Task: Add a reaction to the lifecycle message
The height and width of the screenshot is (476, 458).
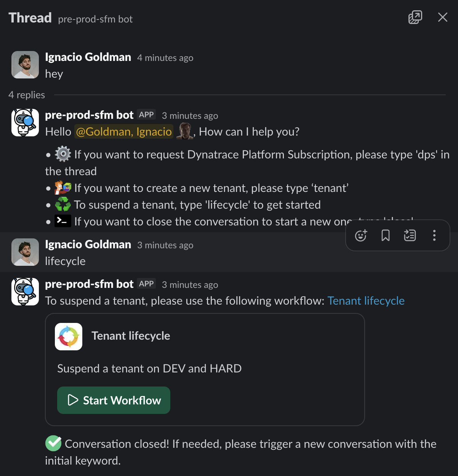Action: click(x=361, y=236)
